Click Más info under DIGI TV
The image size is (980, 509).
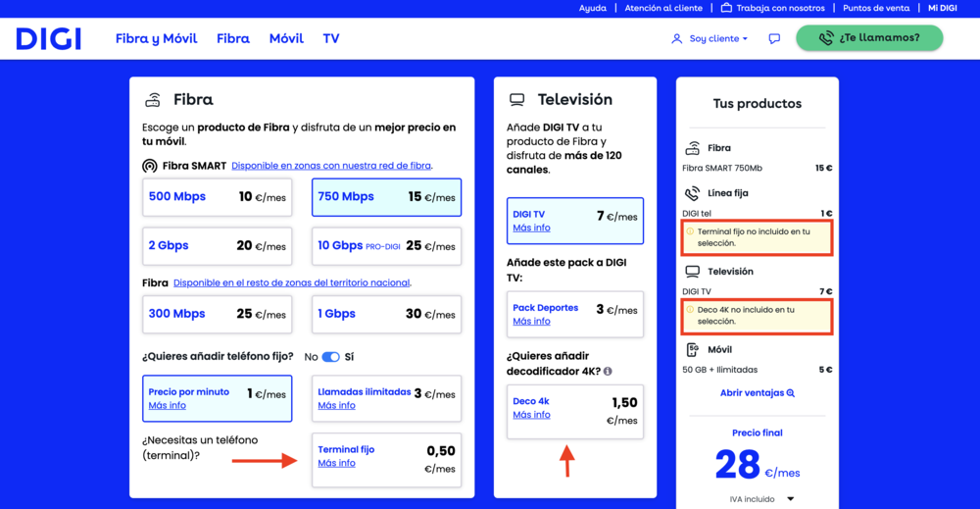tap(531, 229)
